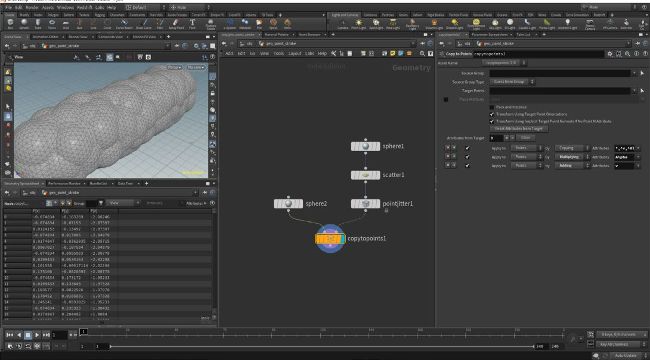Open the Copying method dropdown
This screenshot has height=360, width=650.
pos(572,148)
